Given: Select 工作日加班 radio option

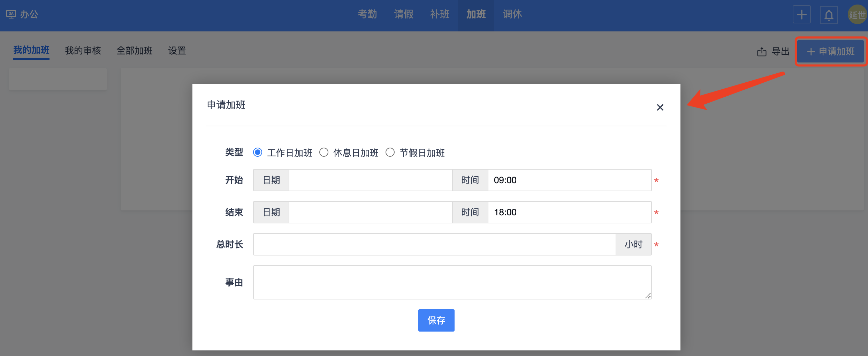Looking at the screenshot, I should (x=258, y=153).
